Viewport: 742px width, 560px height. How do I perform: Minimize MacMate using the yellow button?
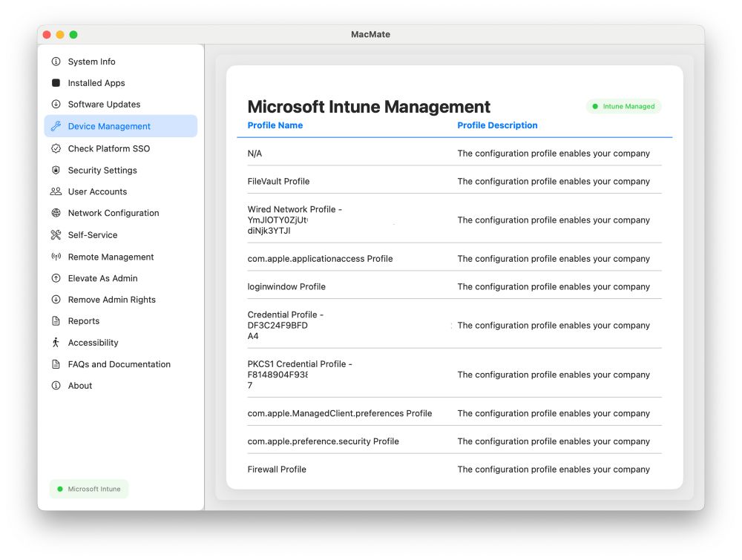pos(60,35)
